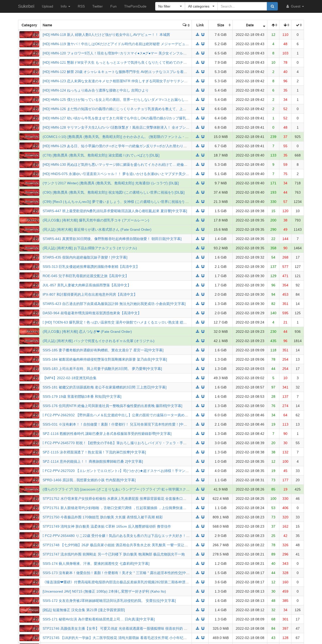The image size is (322, 644).
Task: Click Doujinshi category icon on C78 row
Action: (x=29, y=155)
